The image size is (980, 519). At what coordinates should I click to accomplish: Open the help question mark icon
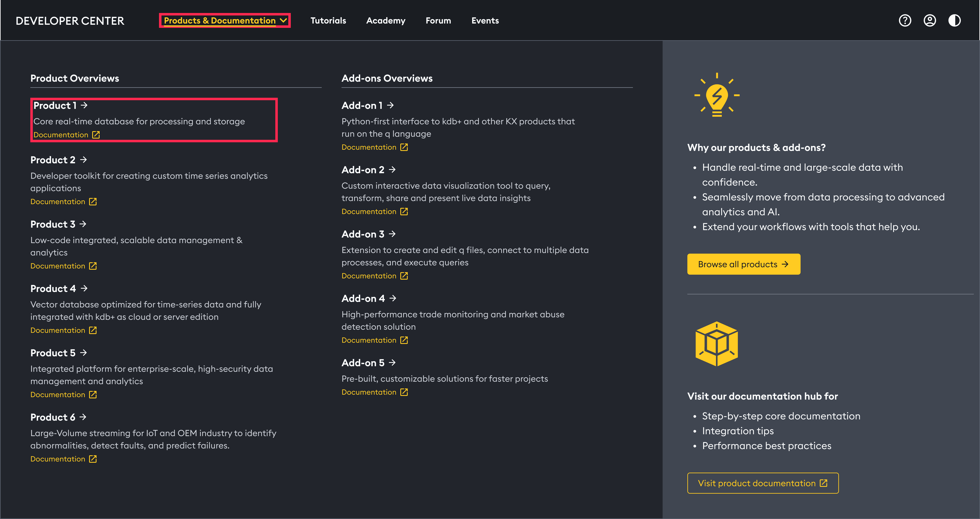(905, 21)
